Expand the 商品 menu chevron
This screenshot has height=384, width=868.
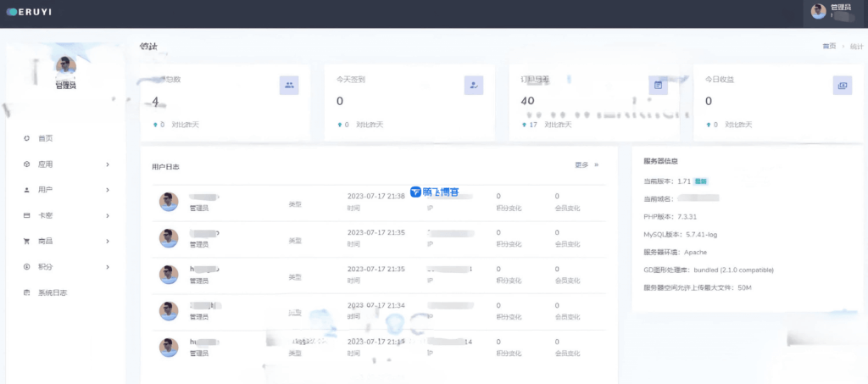tap(108, 242)
